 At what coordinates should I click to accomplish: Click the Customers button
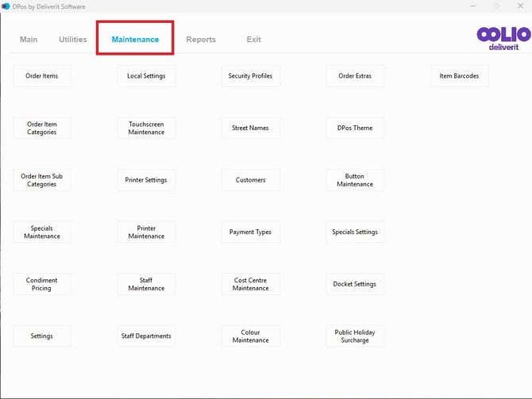pos(250,180)
